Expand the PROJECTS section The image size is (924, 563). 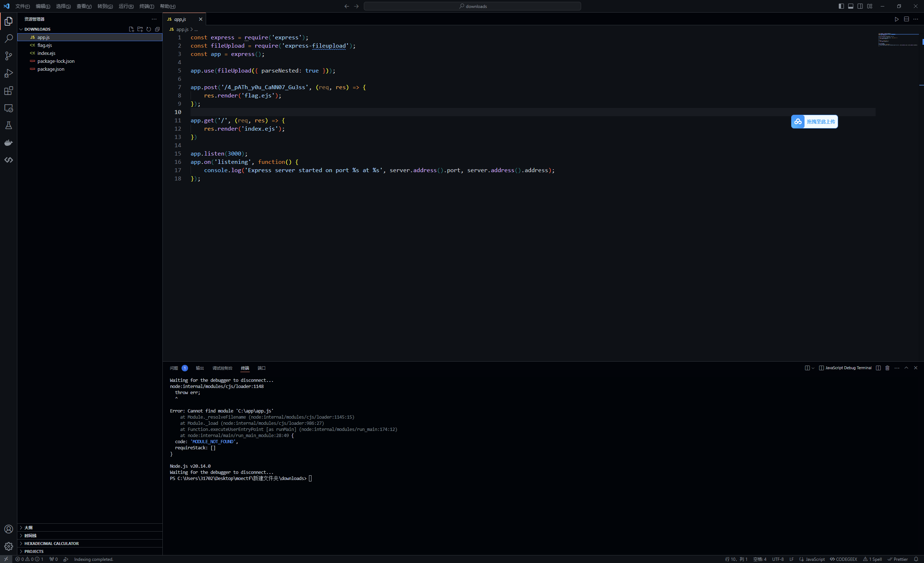click(x=90, y=551)
